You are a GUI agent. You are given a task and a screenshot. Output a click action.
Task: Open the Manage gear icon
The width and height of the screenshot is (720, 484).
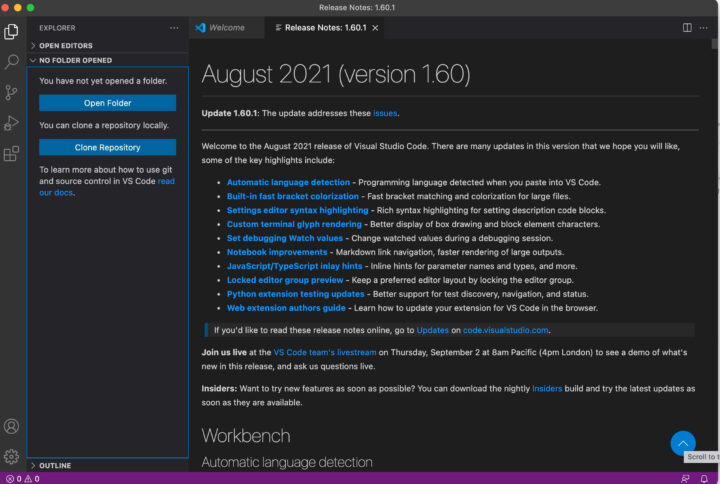(11, 456)
